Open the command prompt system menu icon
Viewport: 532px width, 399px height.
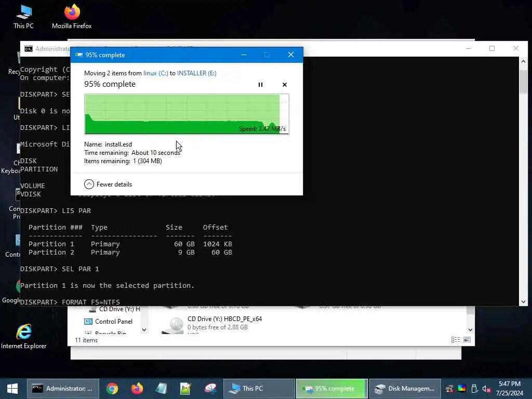coord(29,49)
